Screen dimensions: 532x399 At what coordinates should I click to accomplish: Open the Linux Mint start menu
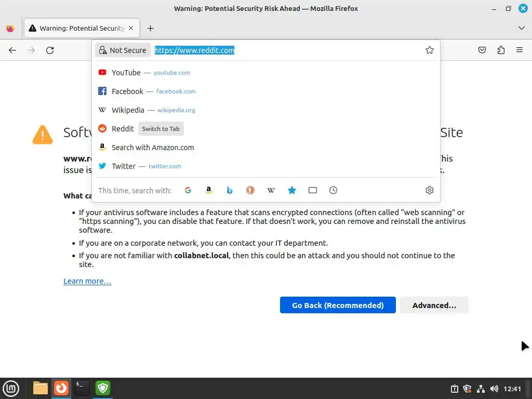point(11,389)
